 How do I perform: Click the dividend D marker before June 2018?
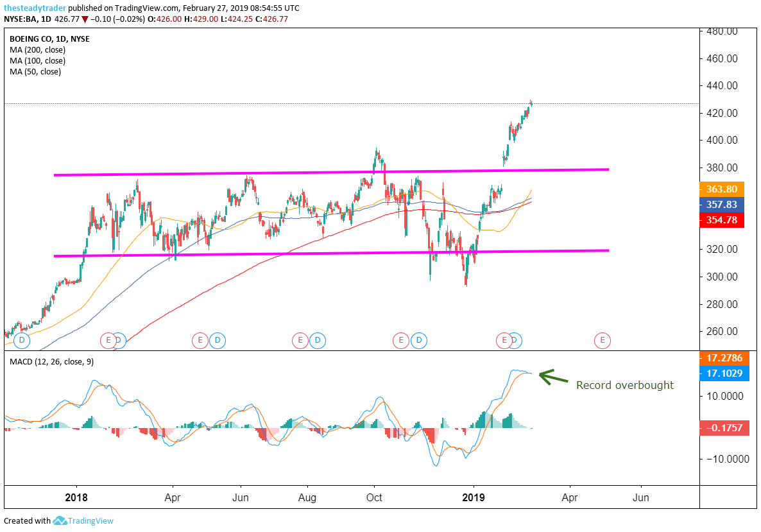click(x=218, y=340)
